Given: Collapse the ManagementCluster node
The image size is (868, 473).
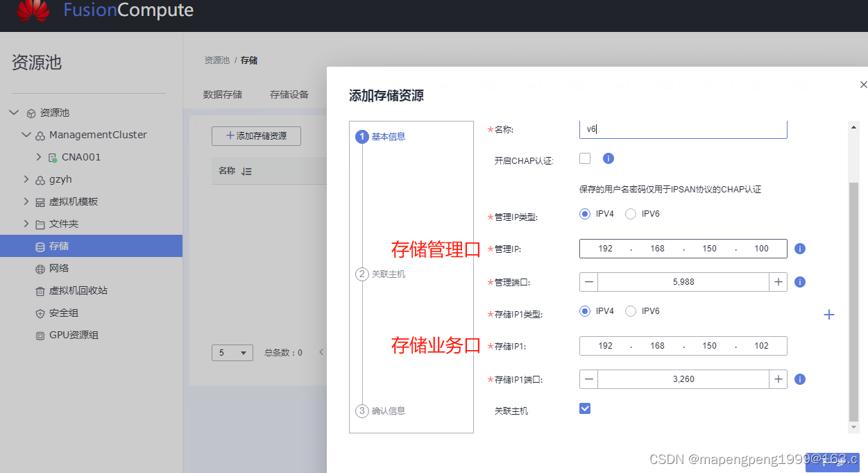Looking at the screenshot, I should [26, 135].
